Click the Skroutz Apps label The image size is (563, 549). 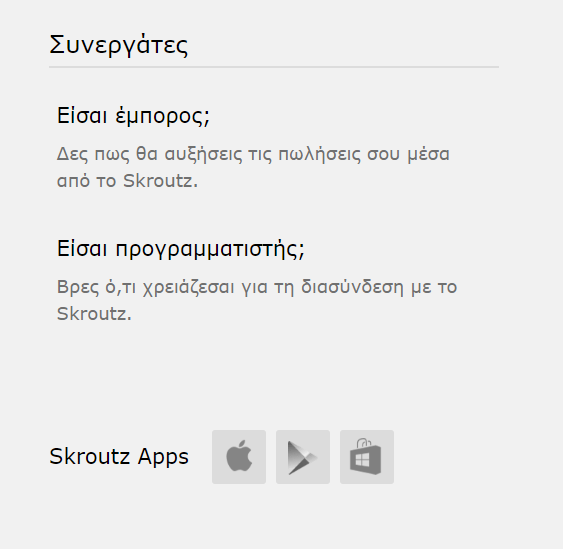click(x=119, y=456)
